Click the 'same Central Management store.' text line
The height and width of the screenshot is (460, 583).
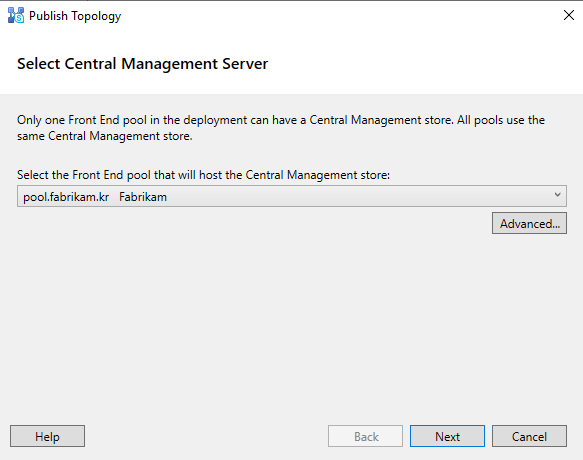coord(104,136)
